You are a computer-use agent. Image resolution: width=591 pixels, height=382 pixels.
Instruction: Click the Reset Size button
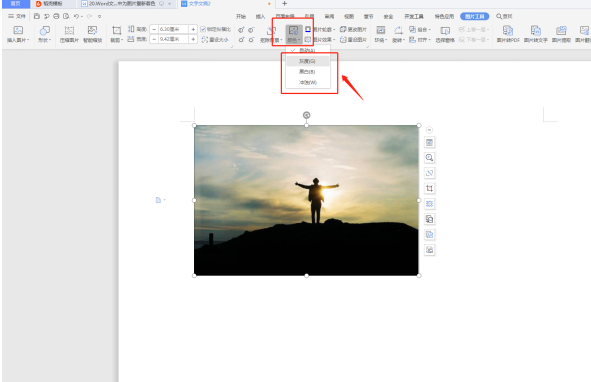[215, 39]
